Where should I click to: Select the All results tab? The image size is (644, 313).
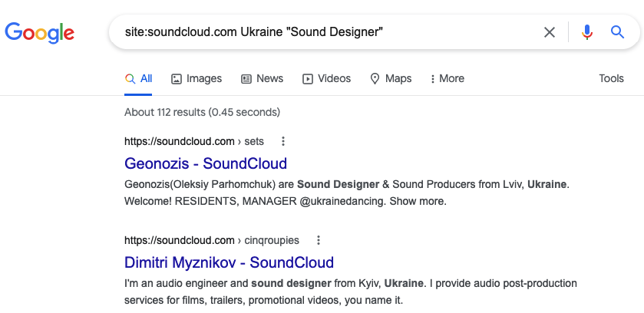click(x=138, y=79)
